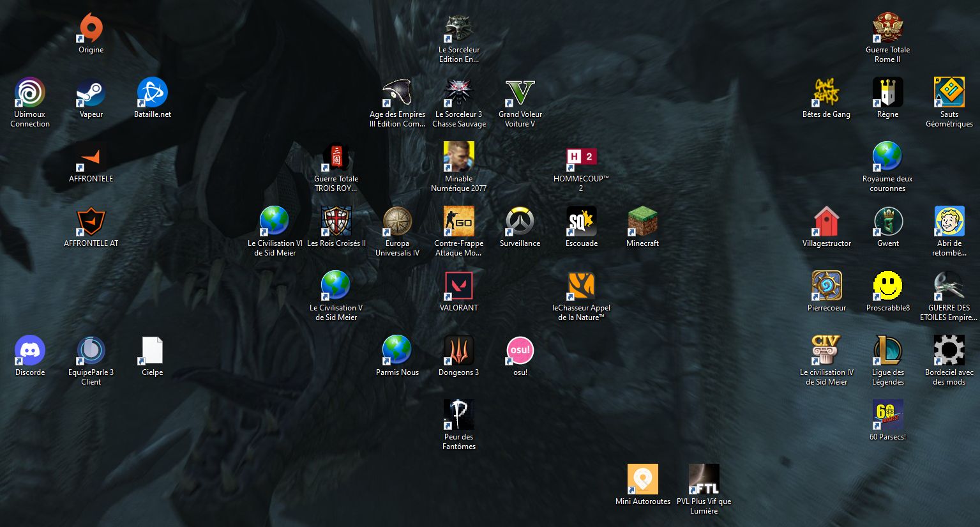The height and width of the screenshot is (527, 980).
Task: Select the Gwent shortcut icon
Action: point(888,222)
